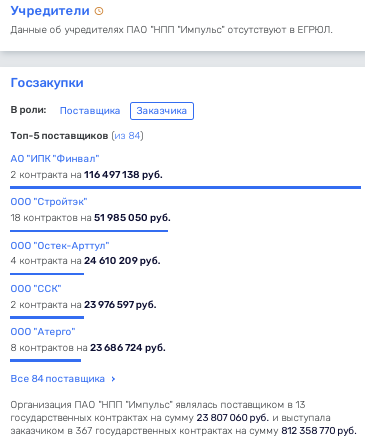Click the clock icon next to Учредители
This screenshot has height=444, width=365.
(x=99, y=11)
